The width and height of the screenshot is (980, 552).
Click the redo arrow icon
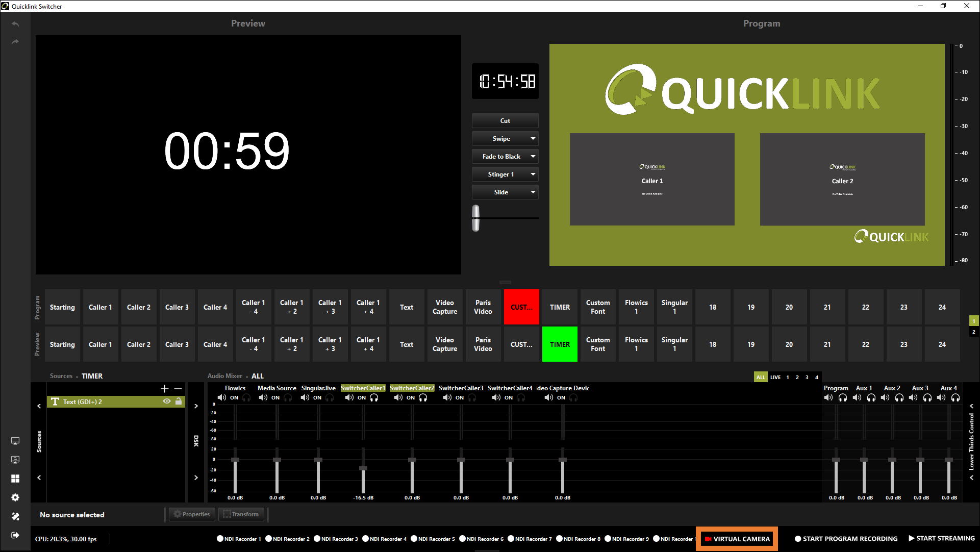pyautogui.click(x=15, y=42)
